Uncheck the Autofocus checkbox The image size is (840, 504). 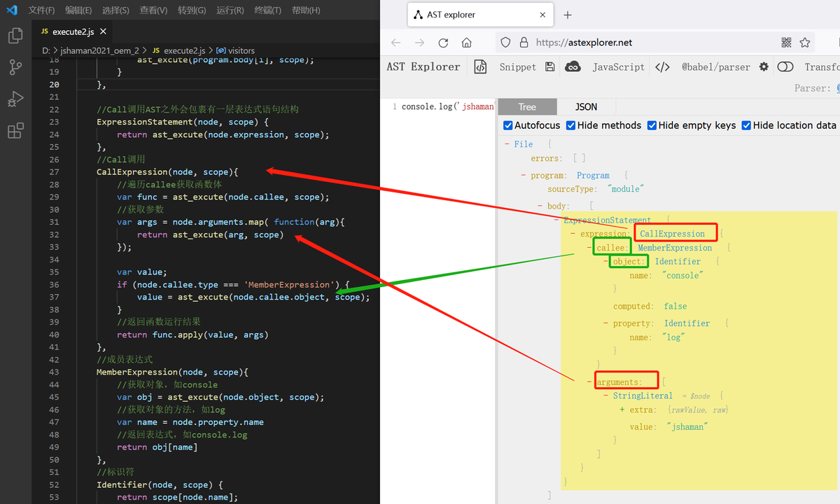[x=508, y=125]
